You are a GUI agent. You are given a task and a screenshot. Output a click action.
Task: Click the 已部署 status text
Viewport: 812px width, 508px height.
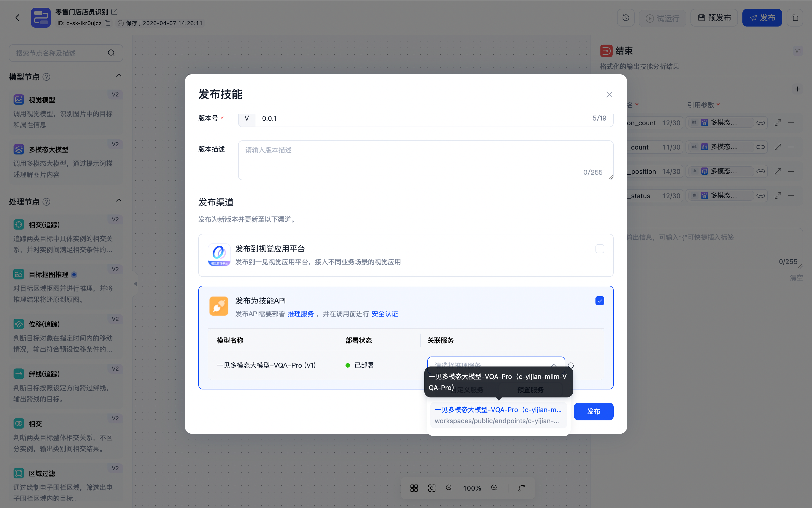tap(364, 365)
